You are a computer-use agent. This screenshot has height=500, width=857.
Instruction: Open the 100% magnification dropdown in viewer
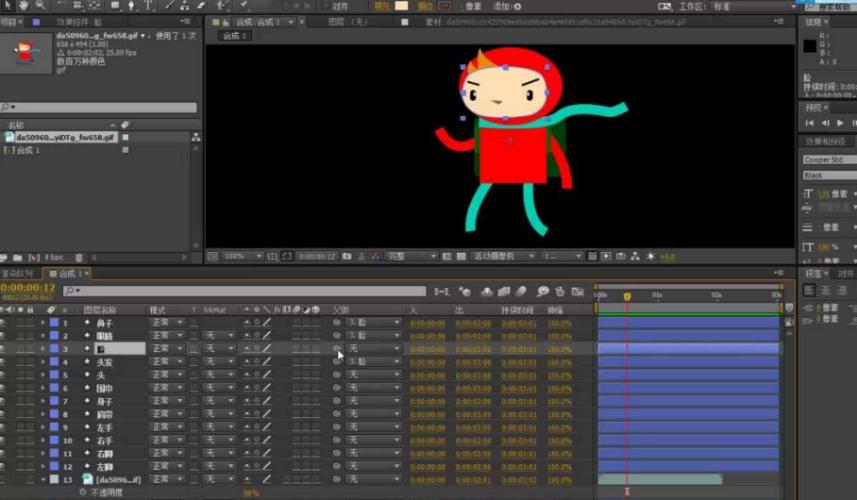pos(241,256)
